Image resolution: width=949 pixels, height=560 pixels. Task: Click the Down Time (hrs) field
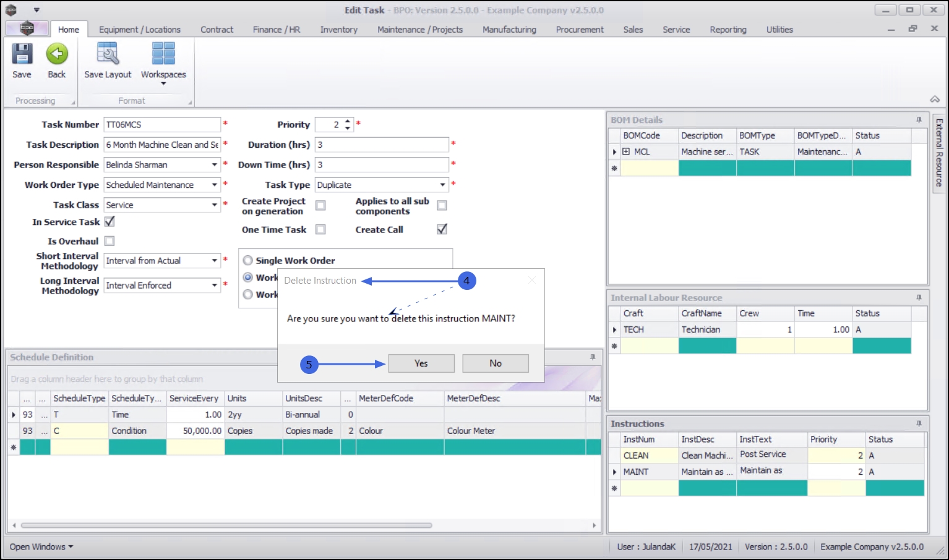coord(382,165)
